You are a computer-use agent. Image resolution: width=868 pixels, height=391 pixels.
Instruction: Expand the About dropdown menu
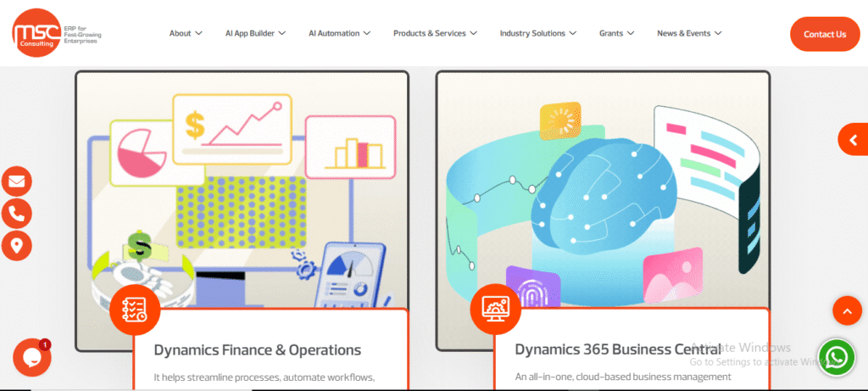coord(186,34)
